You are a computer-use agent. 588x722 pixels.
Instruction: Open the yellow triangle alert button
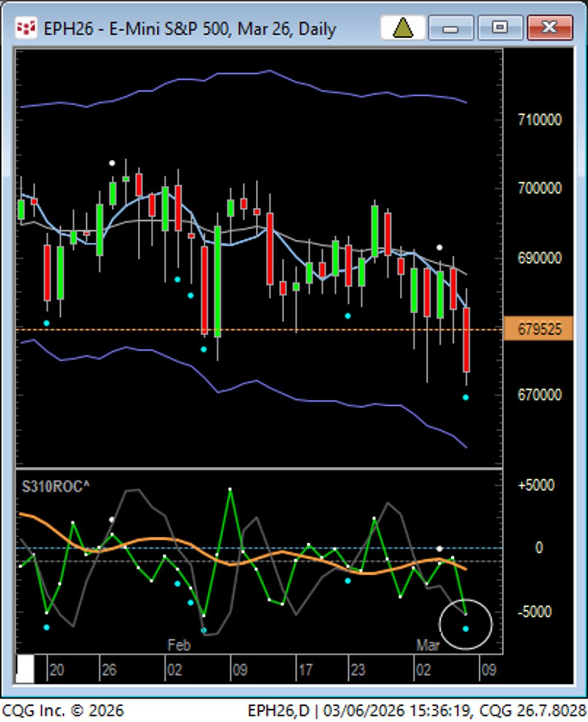point(402,27)
